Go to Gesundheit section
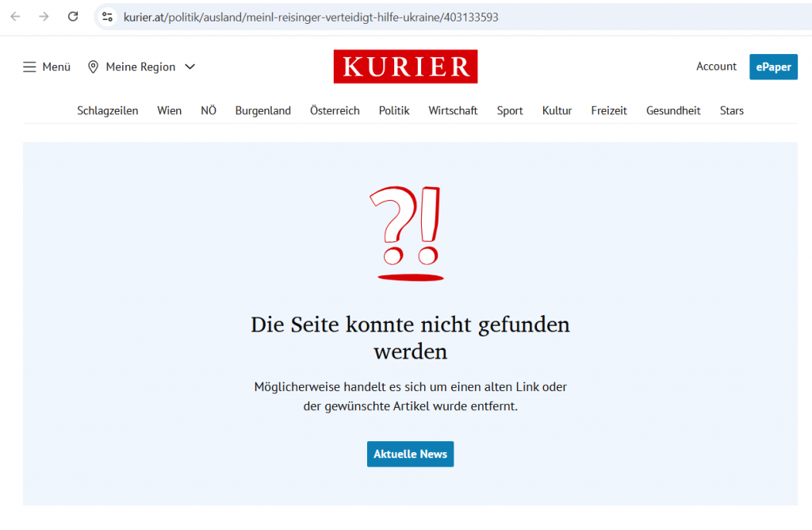The image size is (812, 530). [x=673, y=111]
